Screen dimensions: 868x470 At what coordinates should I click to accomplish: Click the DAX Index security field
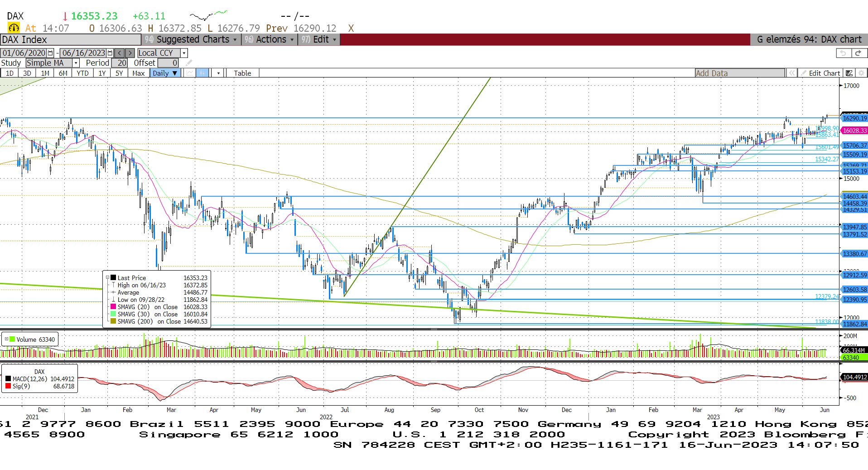coord(70,39)
